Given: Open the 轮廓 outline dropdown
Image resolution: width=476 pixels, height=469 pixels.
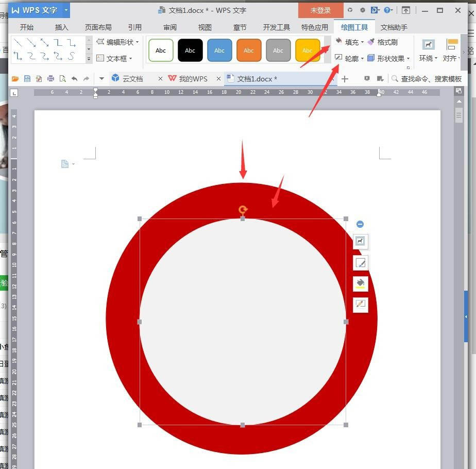Looking at the screenshot, I should click(363, 58).
